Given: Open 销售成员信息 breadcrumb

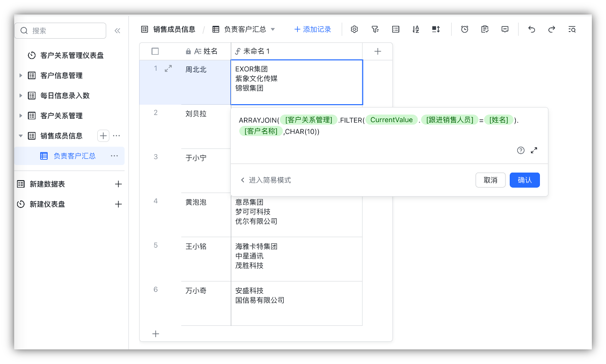Looking at the screenshot, I should (x=168, y=29).
